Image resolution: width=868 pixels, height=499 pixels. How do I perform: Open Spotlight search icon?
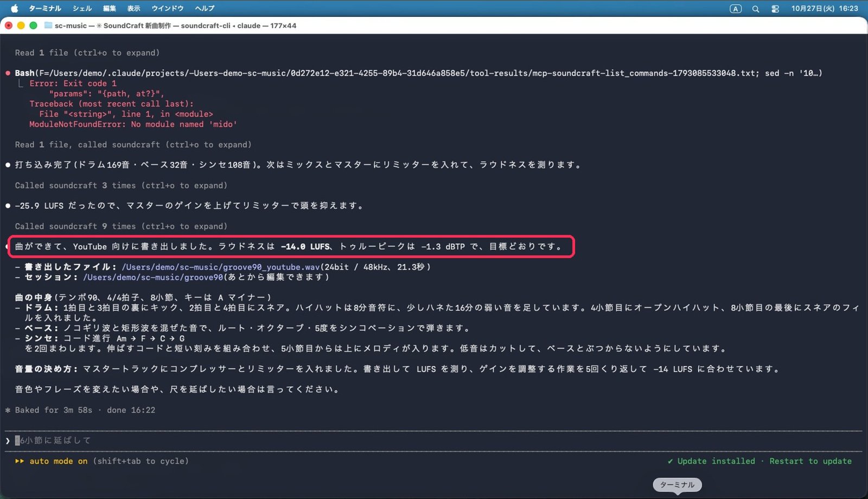coord(756,9)
